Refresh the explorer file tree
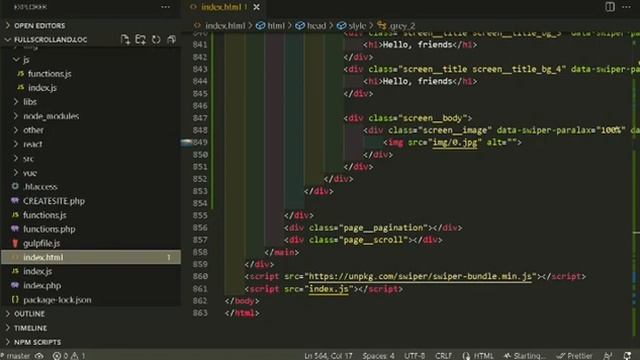 (156, 40)
